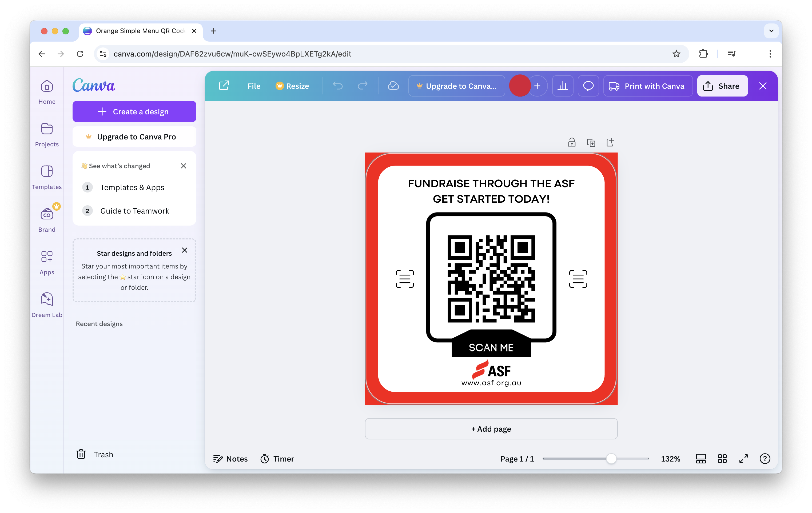Click Create a design button
The image size is (812, 513).
[x=134, y=111]
